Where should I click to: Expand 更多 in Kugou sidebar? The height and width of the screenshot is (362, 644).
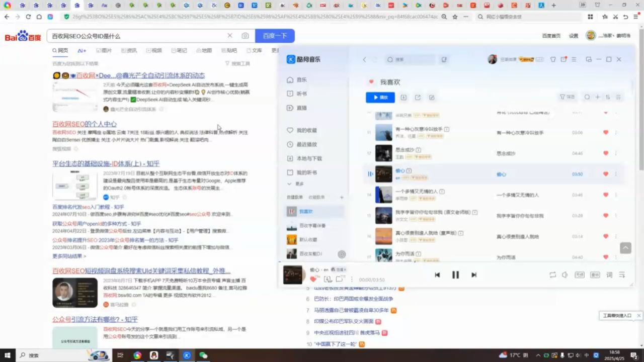tap(295, 184)
